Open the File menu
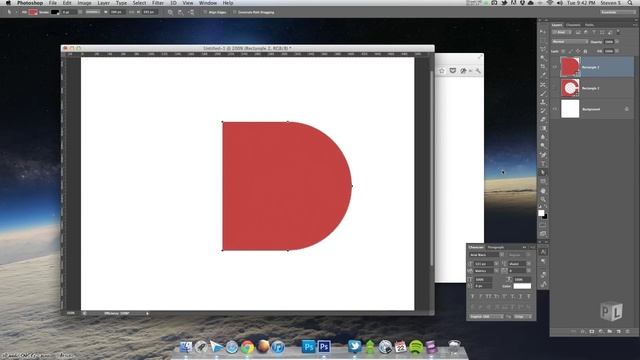The image size is (640, 360). coord(53,3)
